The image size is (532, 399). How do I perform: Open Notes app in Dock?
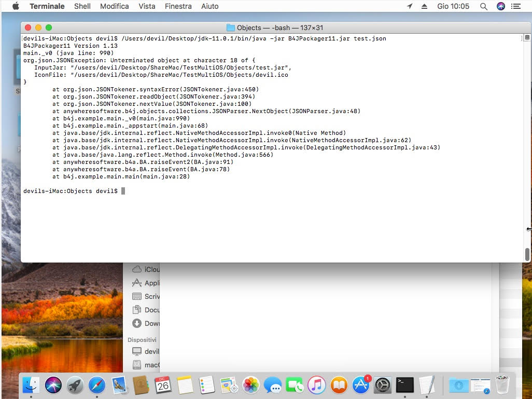point(185,385)
